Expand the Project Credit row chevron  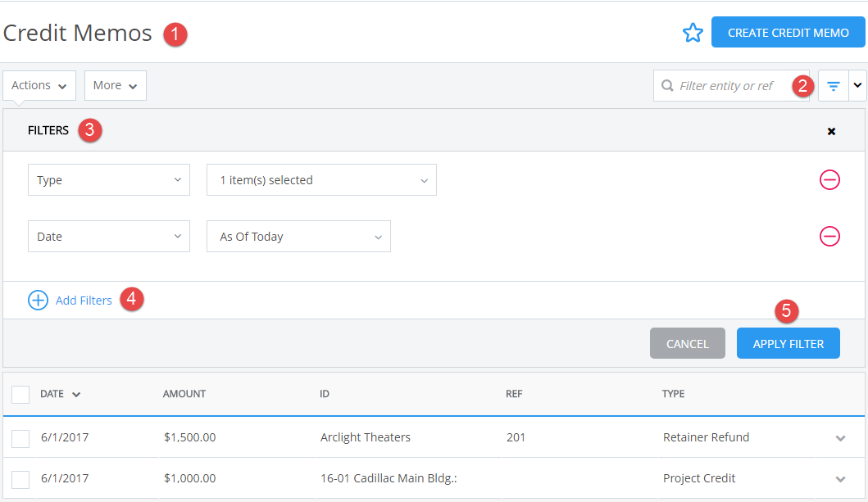[840, 479]
